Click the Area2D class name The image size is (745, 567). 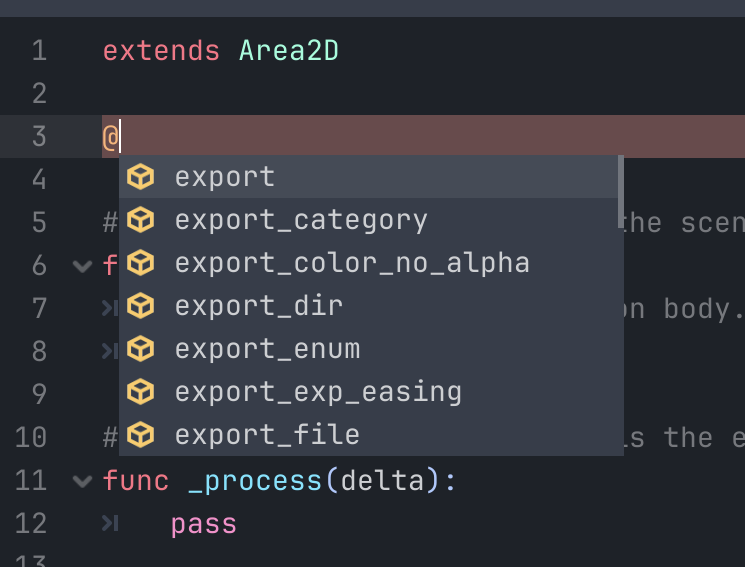pos(289,50)
